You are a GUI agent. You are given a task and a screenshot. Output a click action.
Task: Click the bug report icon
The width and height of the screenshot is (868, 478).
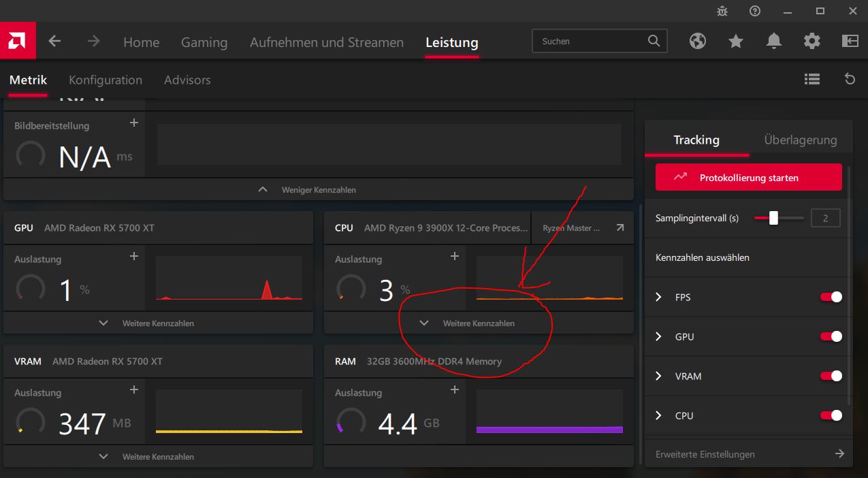point(722,11)
